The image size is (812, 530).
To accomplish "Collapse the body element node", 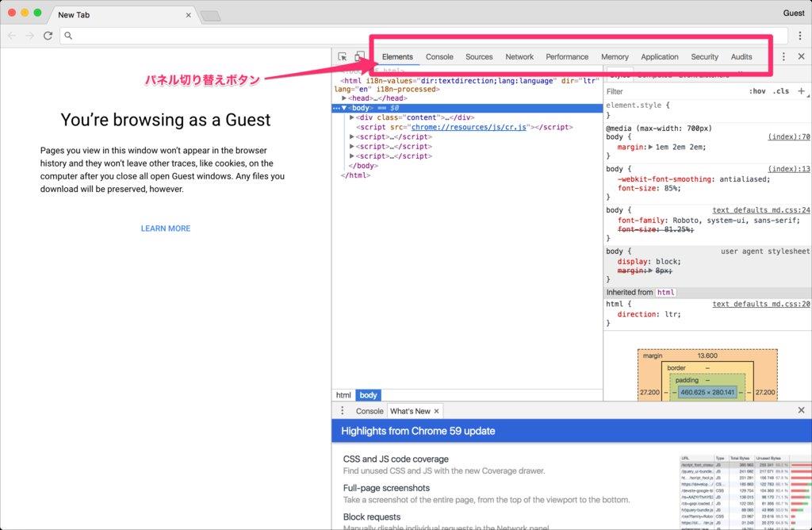I will click(x=344, y=108).
